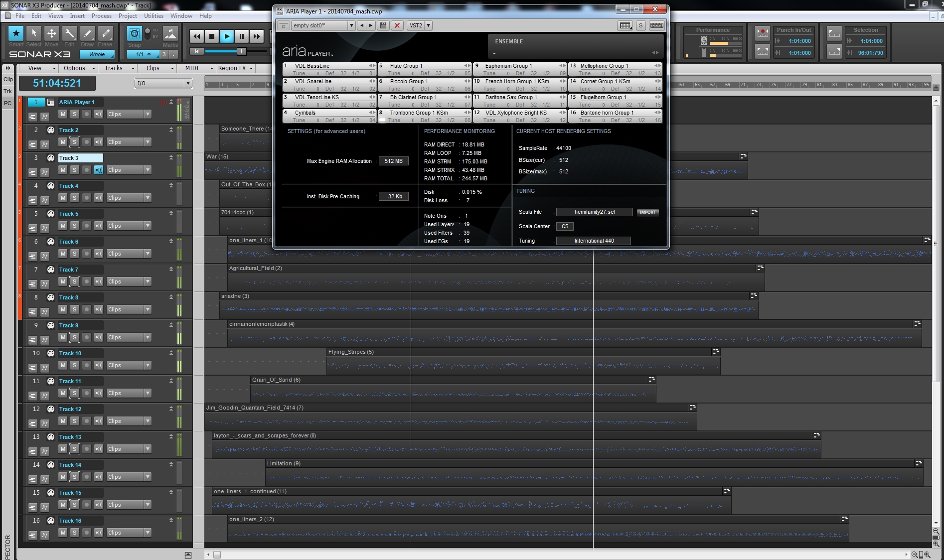The height and width of the screenshot is (560, 944).
Task: Open the I/O track control dropdown
Action: click(163, 83)
